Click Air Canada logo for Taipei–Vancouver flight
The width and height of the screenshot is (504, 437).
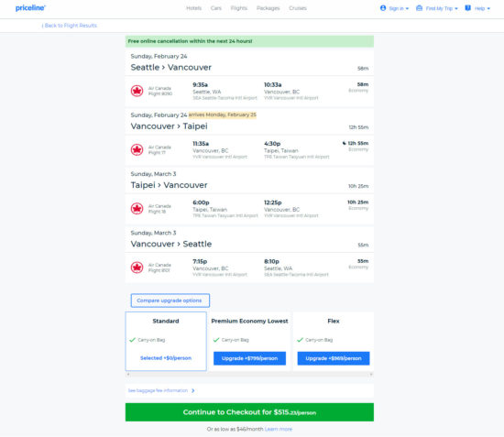point(137,209)
